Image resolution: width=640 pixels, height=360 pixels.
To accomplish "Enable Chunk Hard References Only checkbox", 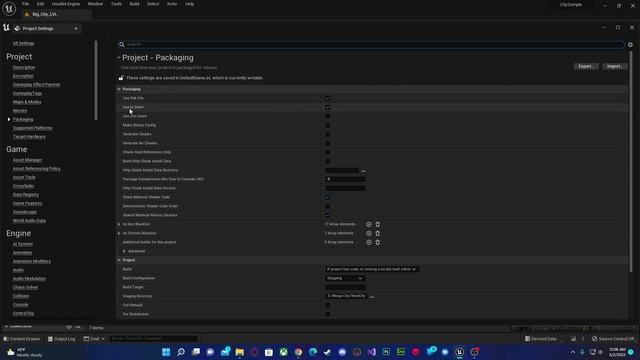I will click(327, 152).
